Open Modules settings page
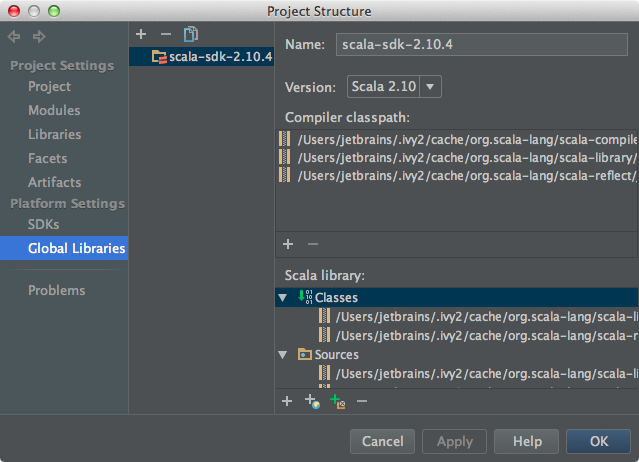 tap(54, 110)
